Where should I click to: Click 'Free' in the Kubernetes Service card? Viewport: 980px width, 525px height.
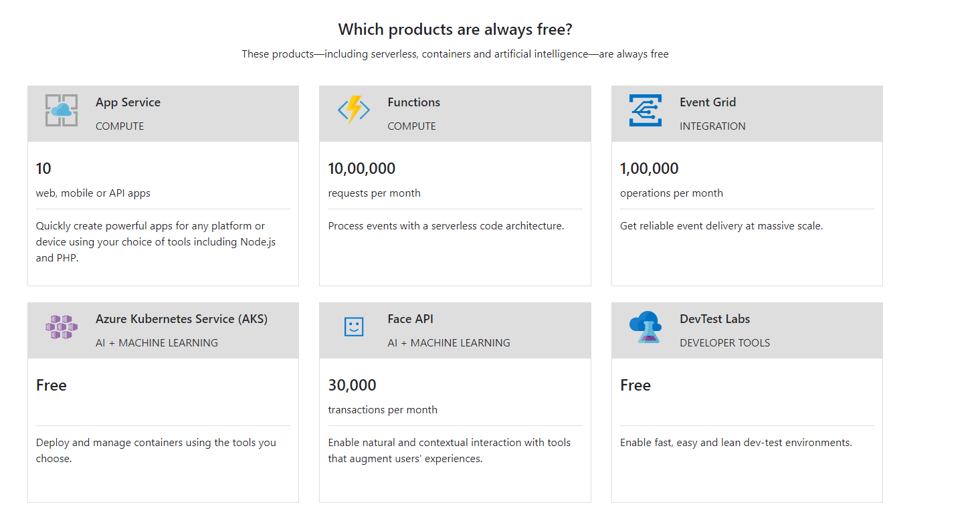tap(52, 385)
